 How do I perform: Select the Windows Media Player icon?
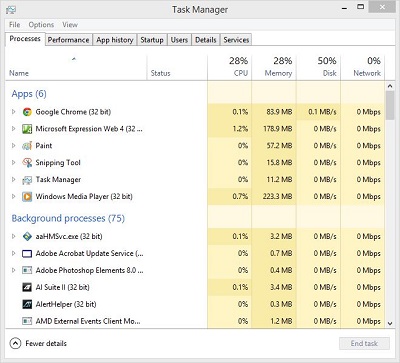pyautogui.click(x=27, y=197)
